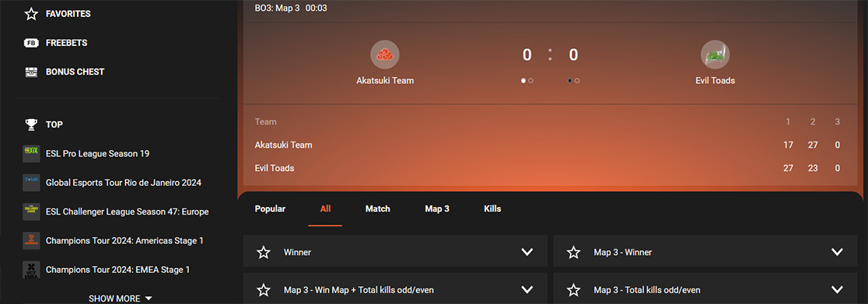
Task: Expand the Winner market chevron
Action: (x=527, y=252)
